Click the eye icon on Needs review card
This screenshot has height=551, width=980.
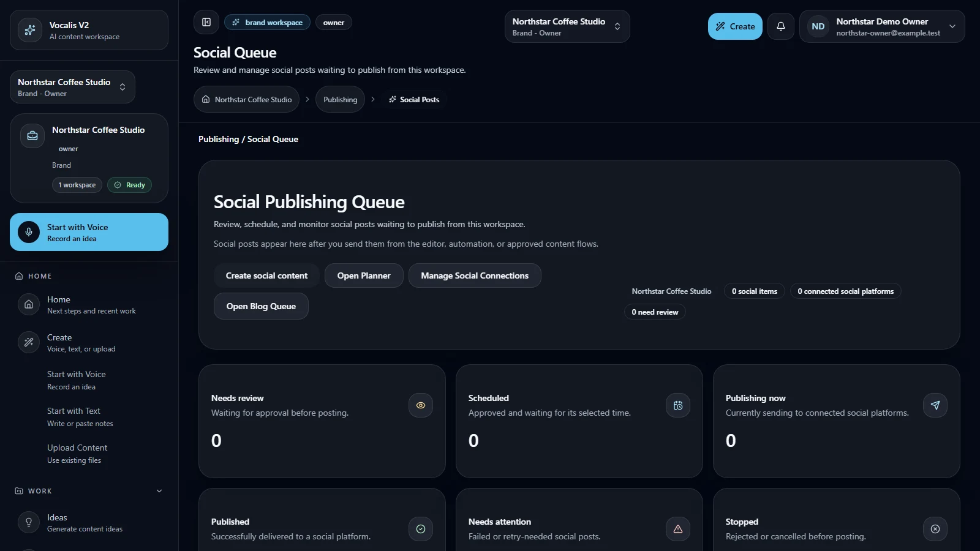(x=421, y=405)
